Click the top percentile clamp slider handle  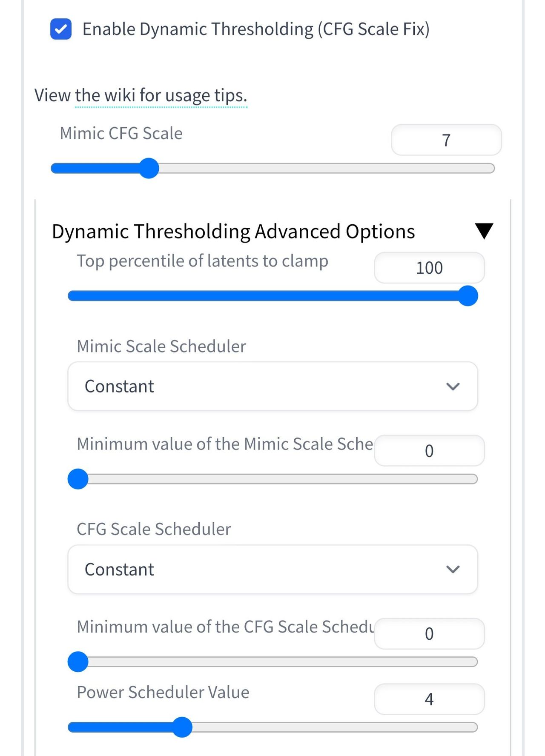tap(468, 296)
